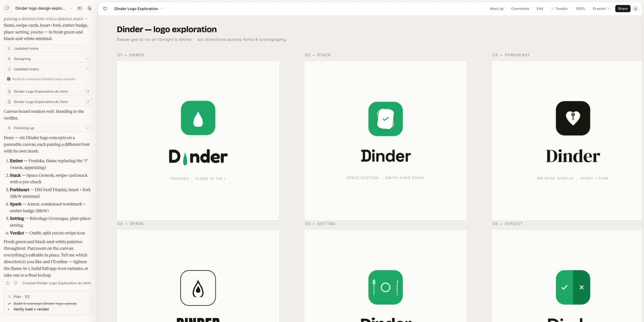Open the first collapsed Updated todos row

pos(48,48)
